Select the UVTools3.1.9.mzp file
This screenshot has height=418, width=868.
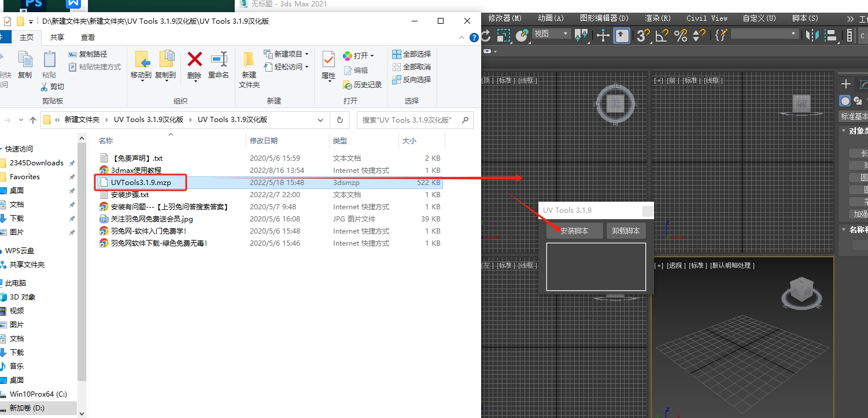click(x=270, y=183)
